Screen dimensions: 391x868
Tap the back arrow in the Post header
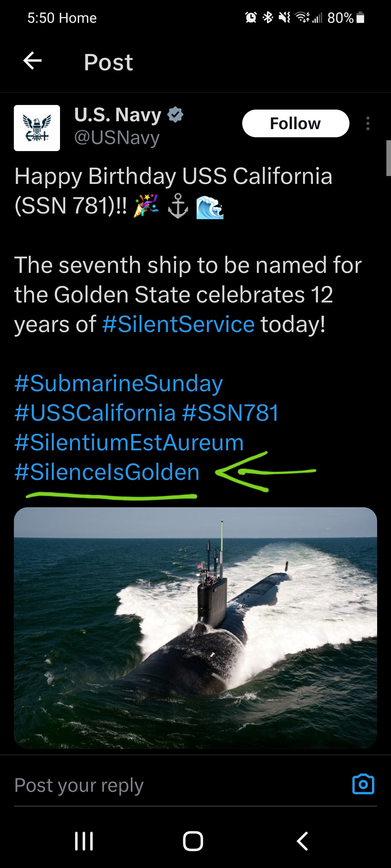(x=32, y=61)
